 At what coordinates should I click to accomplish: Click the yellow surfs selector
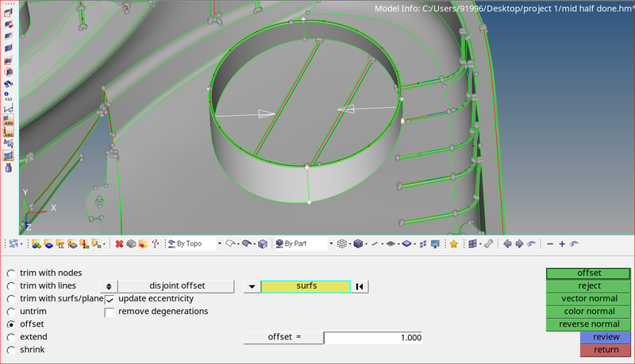pos(306,286)
